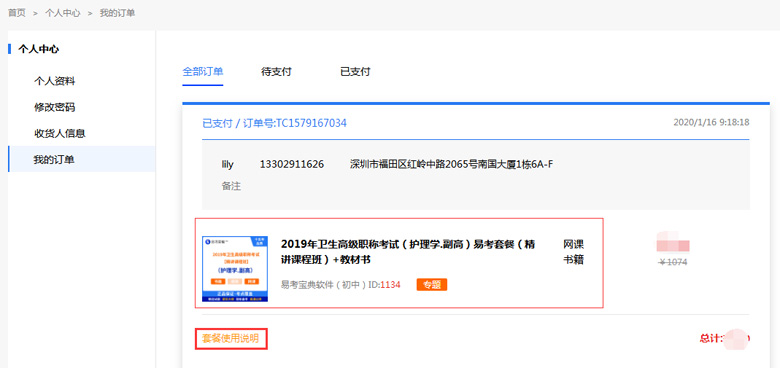Click the 深圳市福田区红岭中路 address text
The height and width of the screenshot is (368, 780).
pos(452,164)
